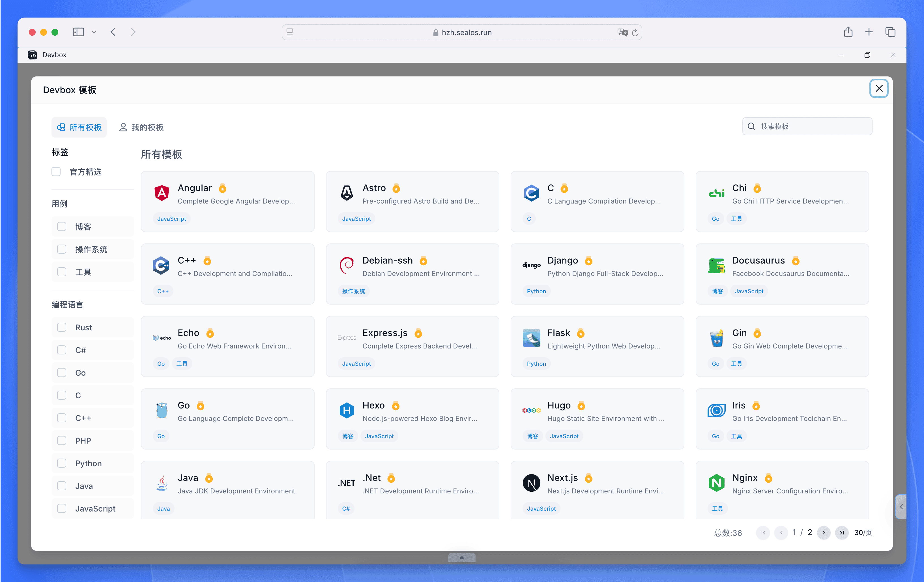The width and height of the screenshot is (924, 582).
Task: Enable the 官方精选 checkbox
Action: pyautogui.click(x=56, y=171)
